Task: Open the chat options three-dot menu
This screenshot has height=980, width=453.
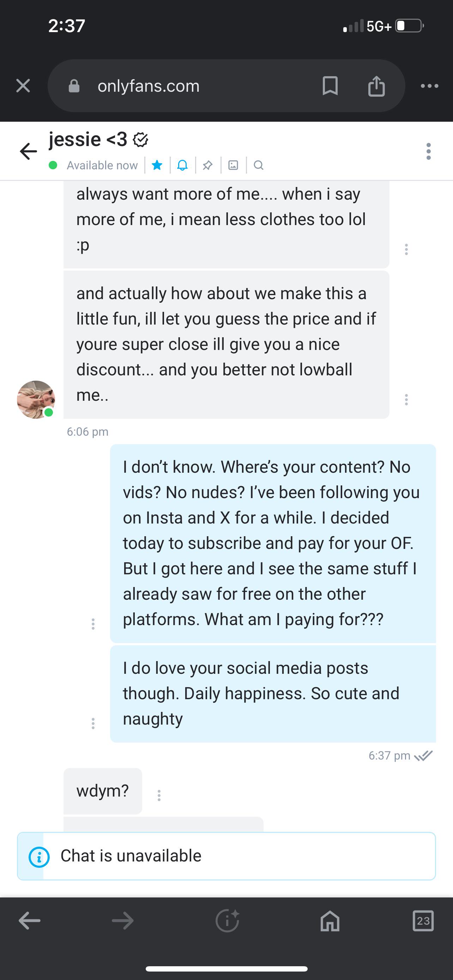Action: point(429,151)
